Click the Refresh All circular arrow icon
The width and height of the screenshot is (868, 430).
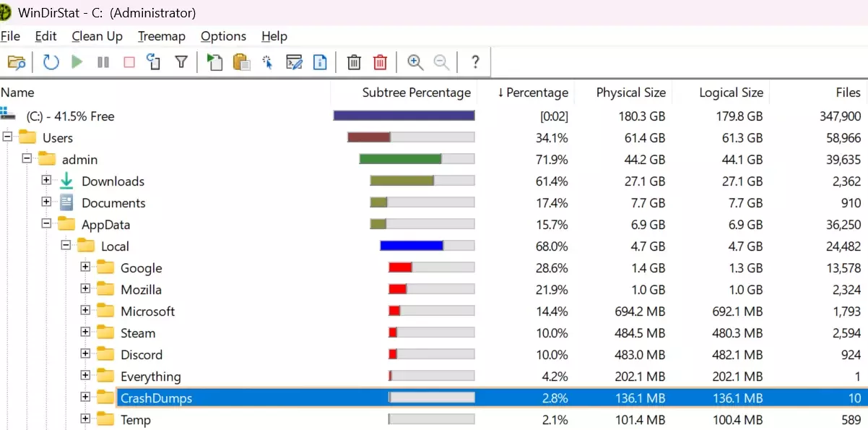tap(51, 62)
